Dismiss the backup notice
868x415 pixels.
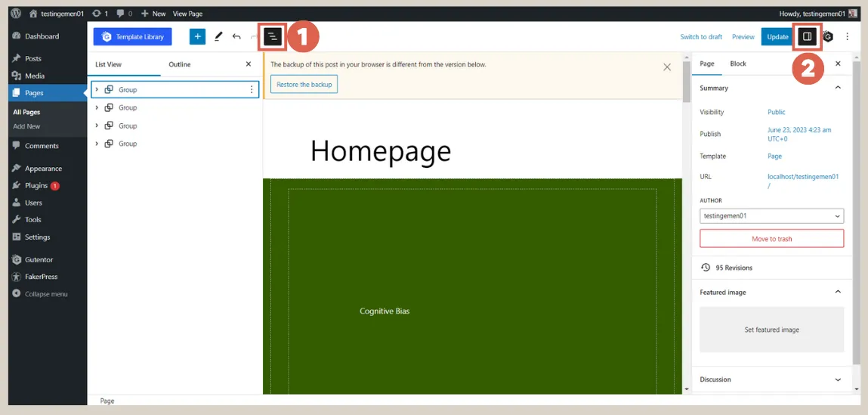(667, 67)
